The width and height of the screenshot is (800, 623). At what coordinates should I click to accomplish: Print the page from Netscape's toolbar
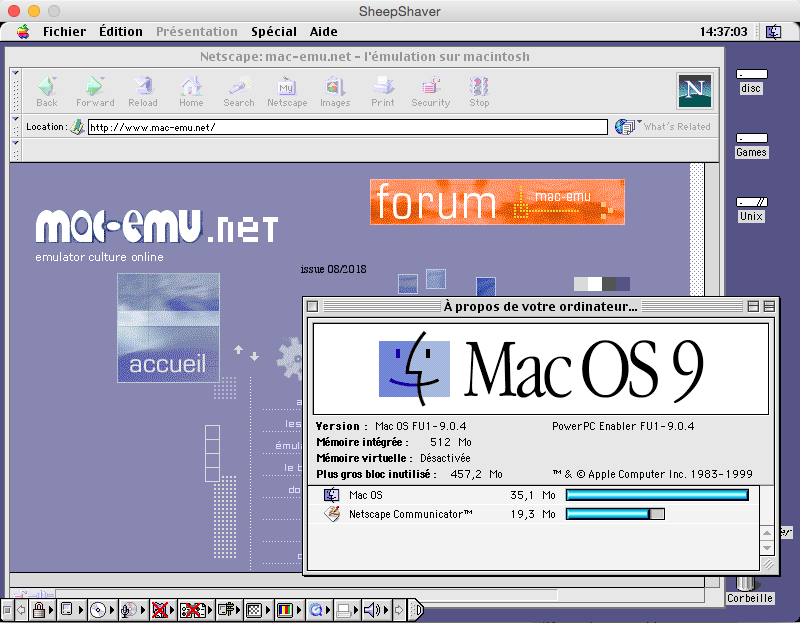[x=383, y=92]
